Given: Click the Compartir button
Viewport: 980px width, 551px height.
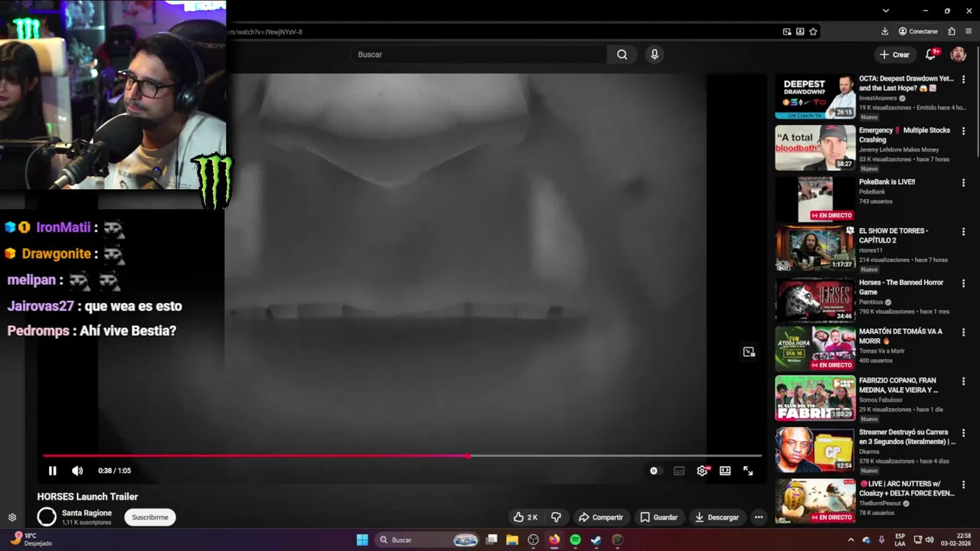Looking at the screenshot, I should pyautogui.click(x=600, y=517).
